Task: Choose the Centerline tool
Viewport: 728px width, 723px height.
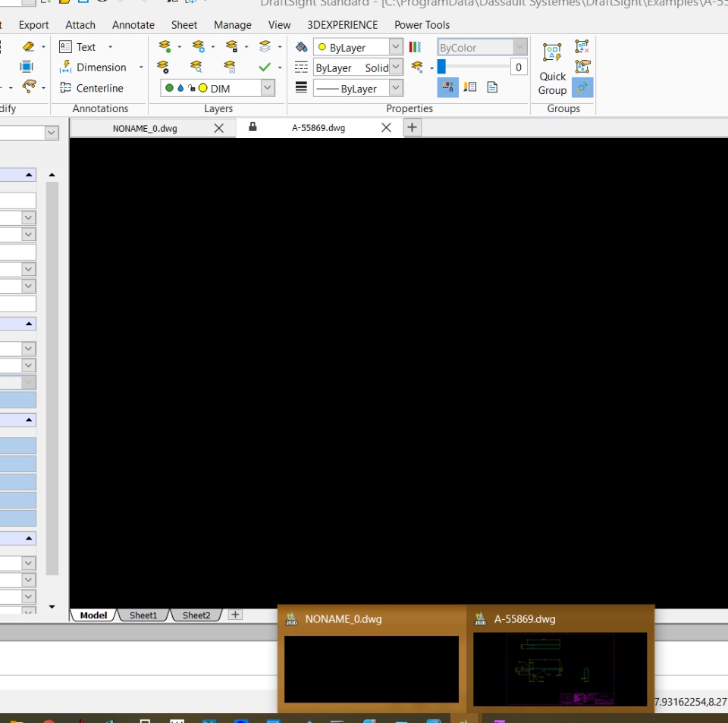Action: coord(92,88)
